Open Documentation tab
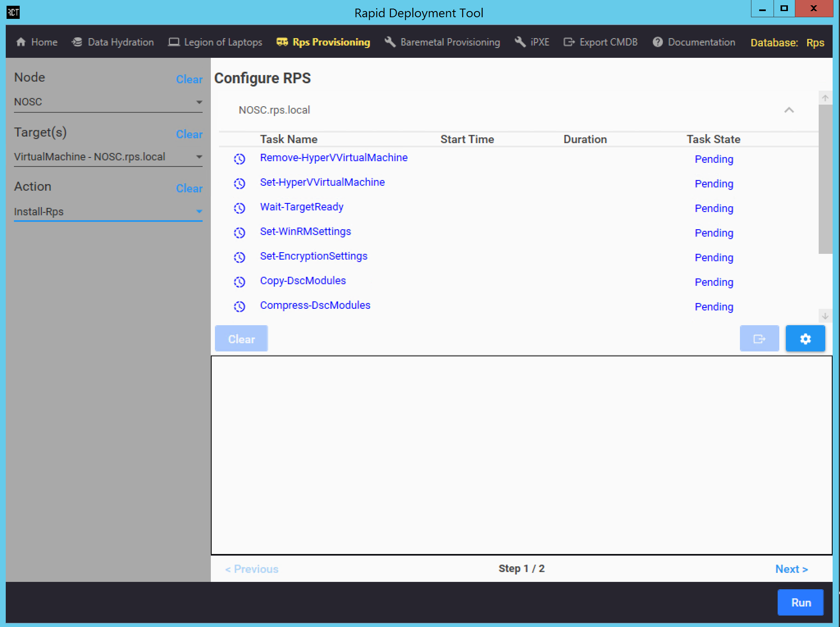Viewport: 840px width, 627px height. tap(694, 42)
